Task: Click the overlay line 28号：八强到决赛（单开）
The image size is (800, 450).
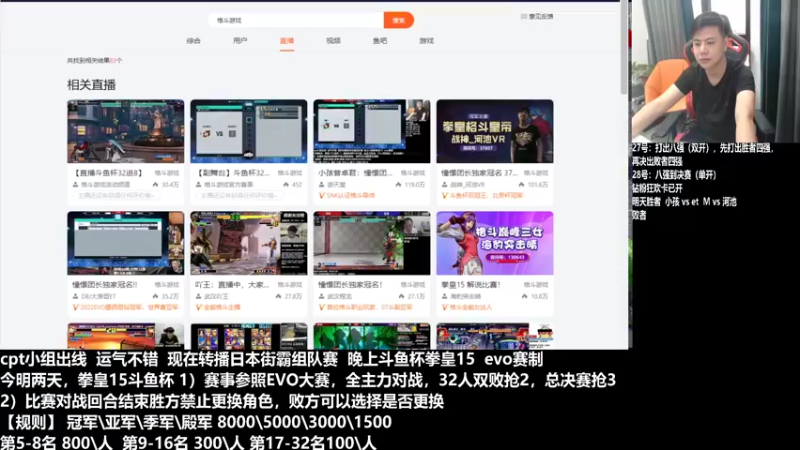Action: [674, 175]
